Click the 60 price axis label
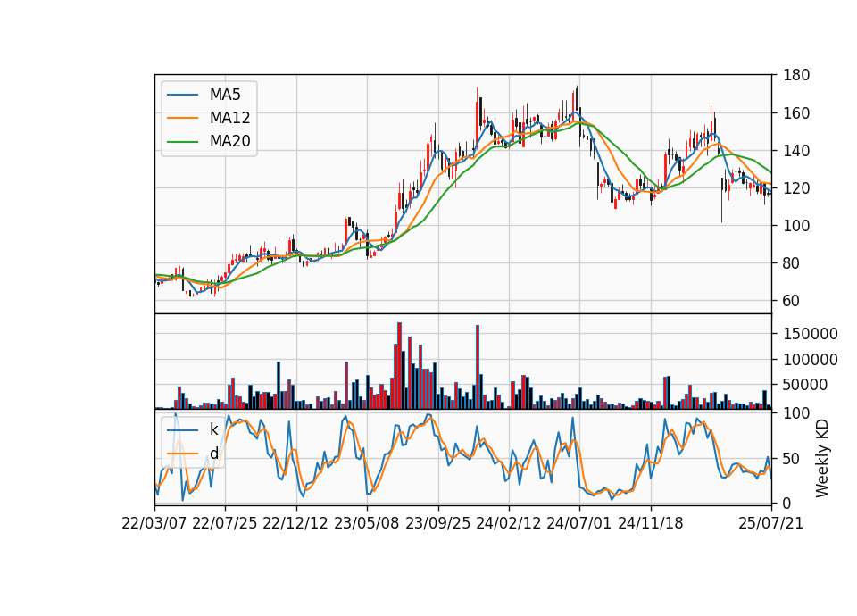 (x=792, y=301)
